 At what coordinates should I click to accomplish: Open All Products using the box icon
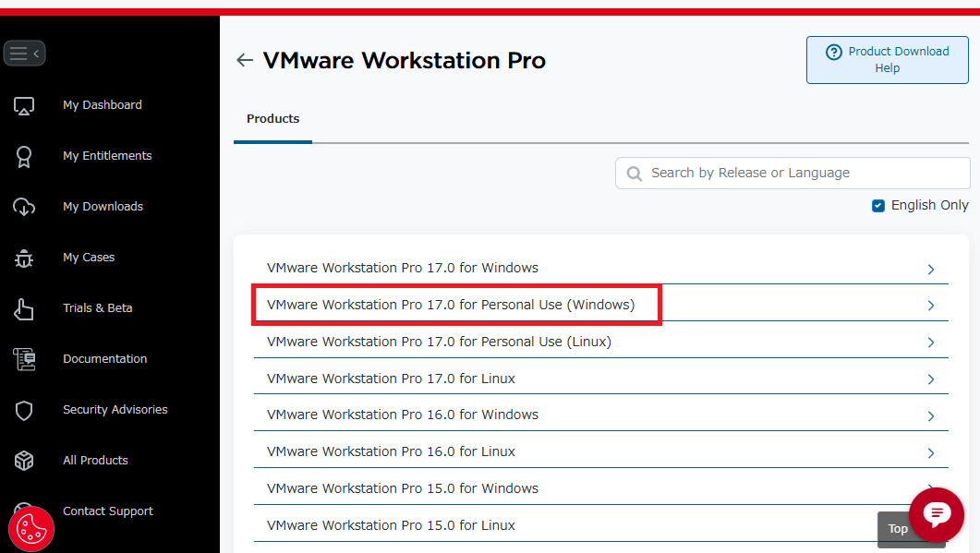[x=23, y=461]
